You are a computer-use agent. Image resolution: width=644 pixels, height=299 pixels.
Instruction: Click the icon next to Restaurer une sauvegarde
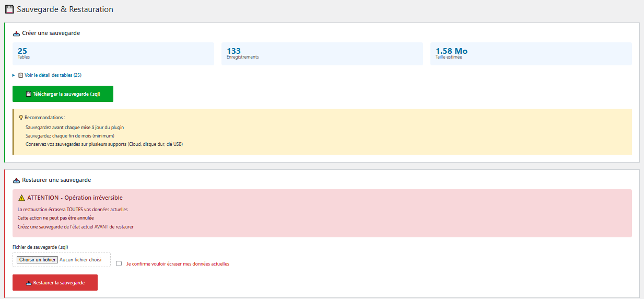click(16, 180)
